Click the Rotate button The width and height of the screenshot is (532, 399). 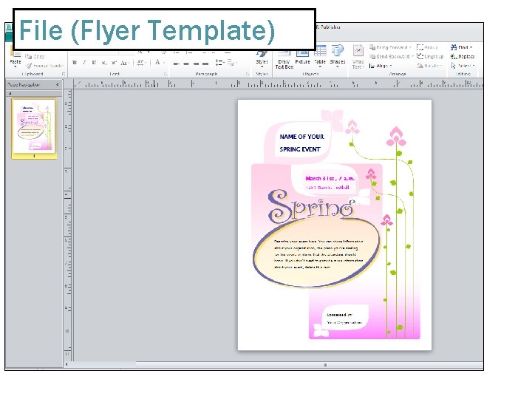click(x=429, y=66)
